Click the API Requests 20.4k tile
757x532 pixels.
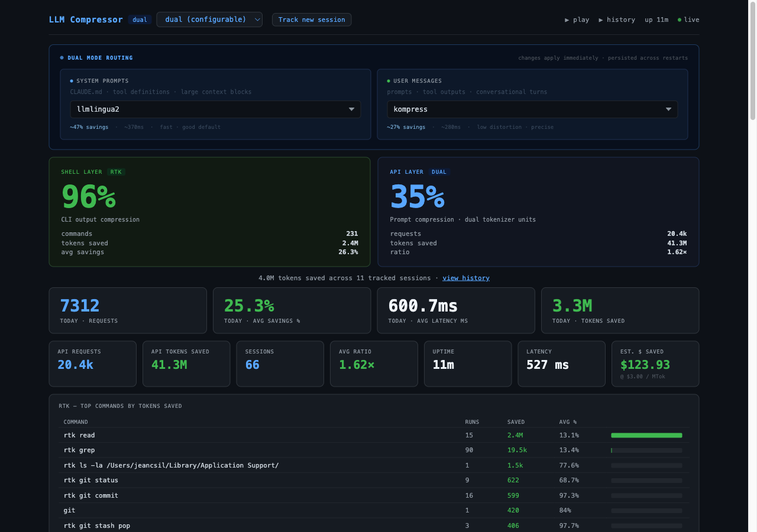click(93, 364)
